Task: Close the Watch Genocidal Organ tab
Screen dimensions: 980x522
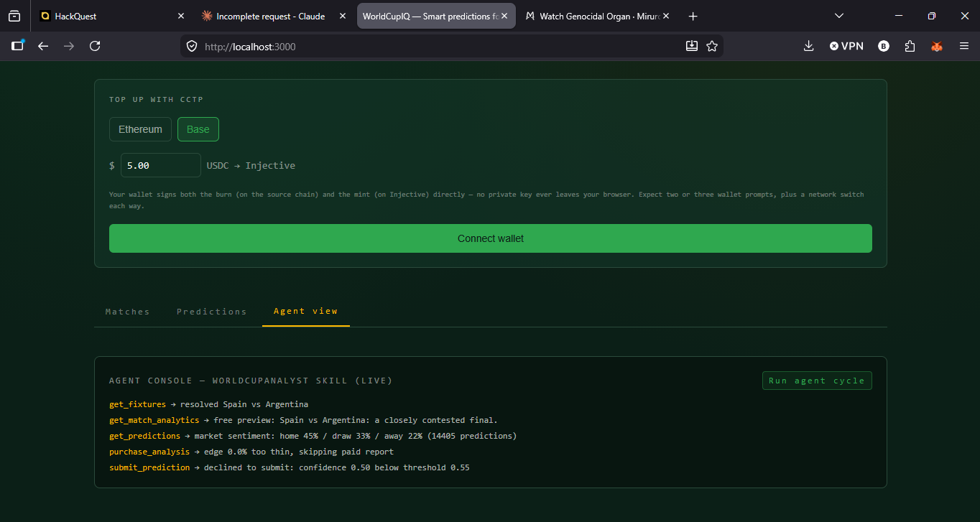Action: pos(666,16)
